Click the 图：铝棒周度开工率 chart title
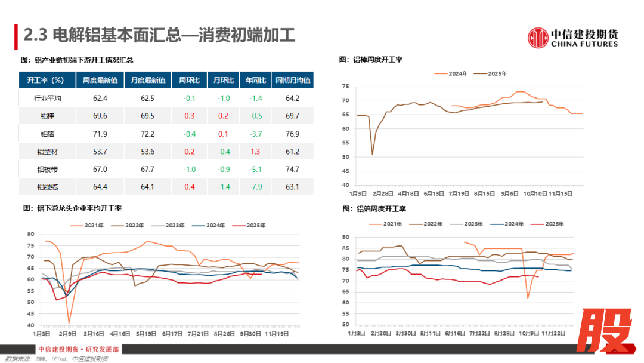The image size is (644, 363). click(x=370, y=60)
